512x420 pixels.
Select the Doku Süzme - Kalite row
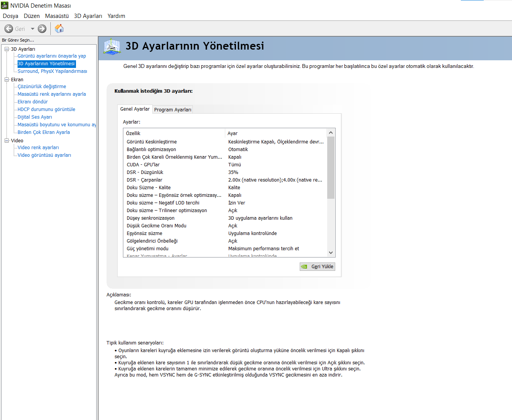point(225,188)
